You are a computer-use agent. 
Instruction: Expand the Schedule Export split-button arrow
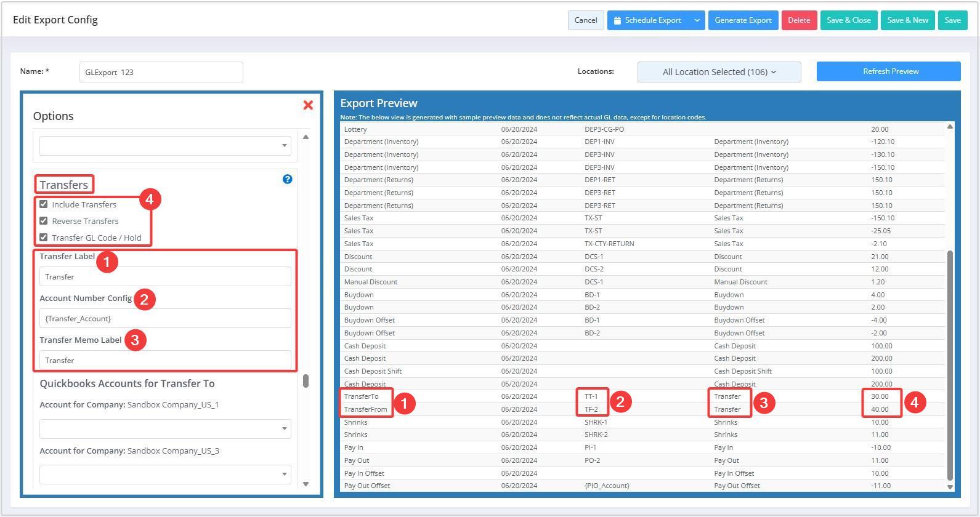point(697,20)
